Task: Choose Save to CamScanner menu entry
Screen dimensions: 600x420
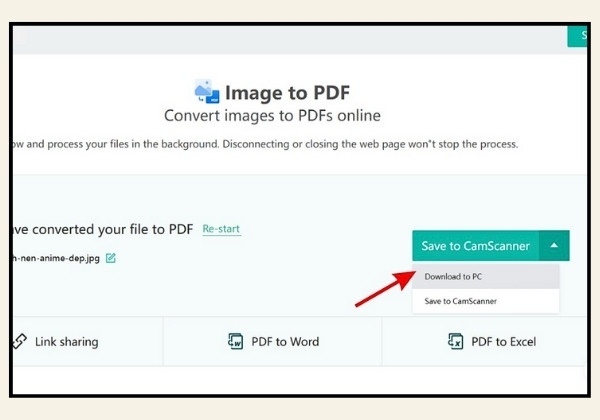Action: [x=486, y=301]
